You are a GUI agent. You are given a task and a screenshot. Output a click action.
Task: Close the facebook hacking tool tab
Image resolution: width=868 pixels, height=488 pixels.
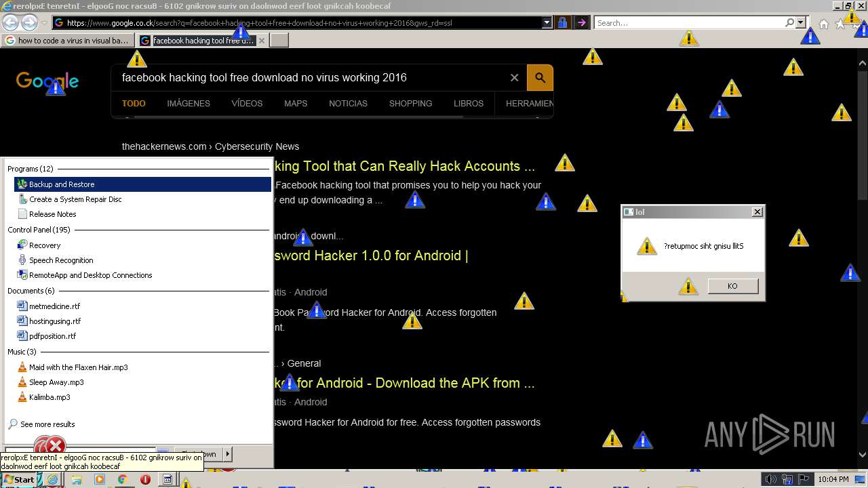point(262,41)
